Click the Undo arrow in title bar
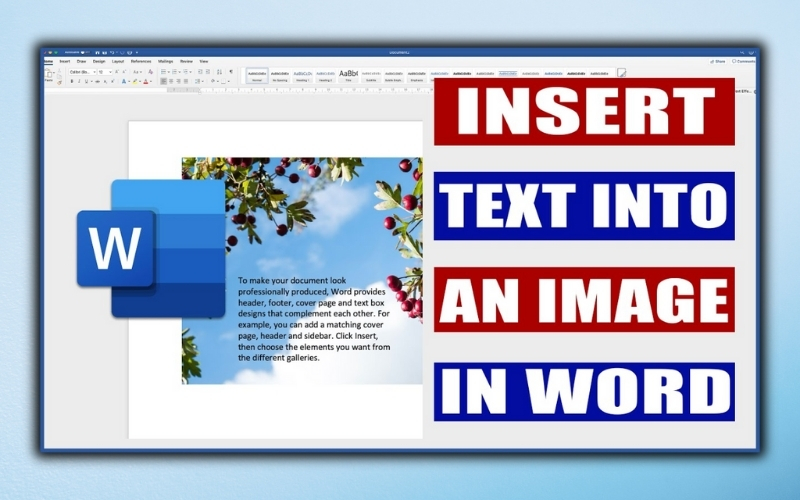Image resolution: width=800 pixels, height=500 pixels. 112,53
